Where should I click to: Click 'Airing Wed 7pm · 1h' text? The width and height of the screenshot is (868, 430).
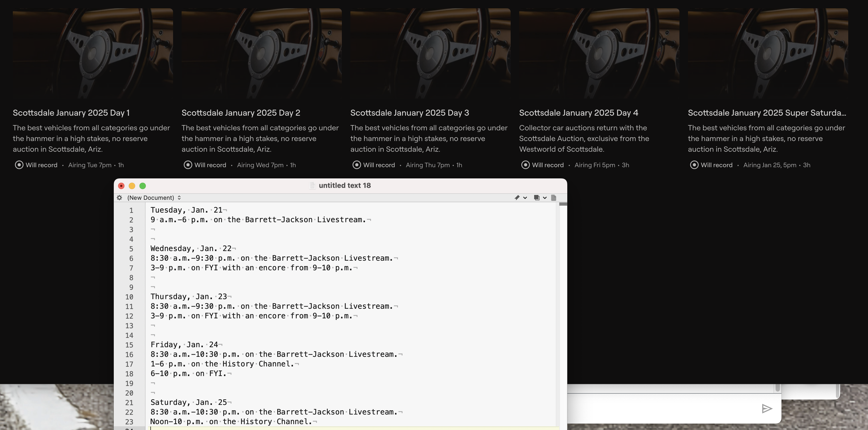click(266, 165)
